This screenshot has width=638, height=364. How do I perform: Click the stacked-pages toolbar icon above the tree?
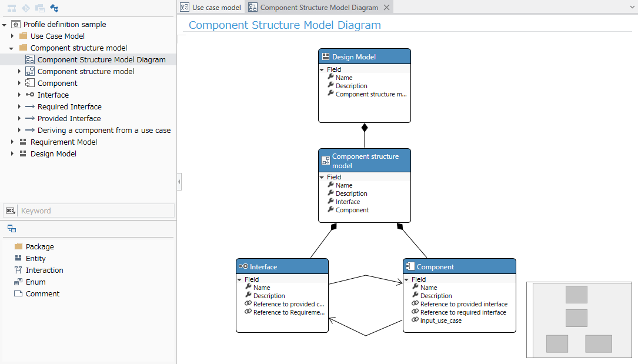tap(40, 8)
